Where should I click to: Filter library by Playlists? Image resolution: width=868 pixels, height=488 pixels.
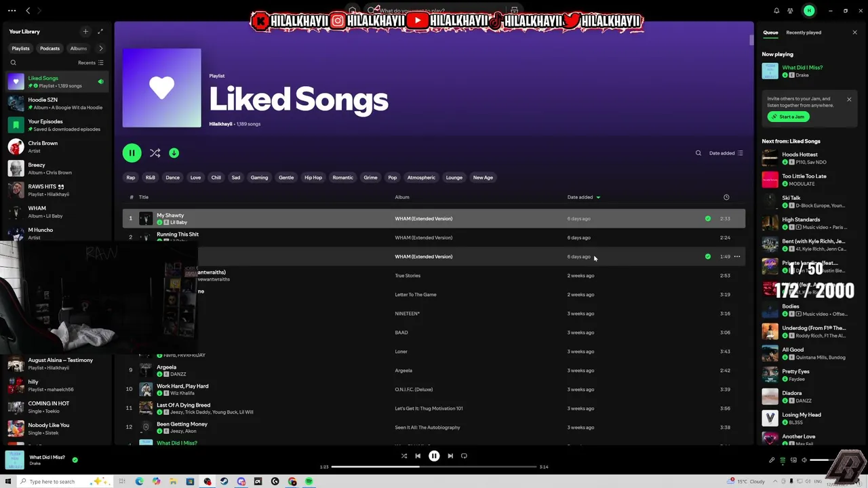20,48
